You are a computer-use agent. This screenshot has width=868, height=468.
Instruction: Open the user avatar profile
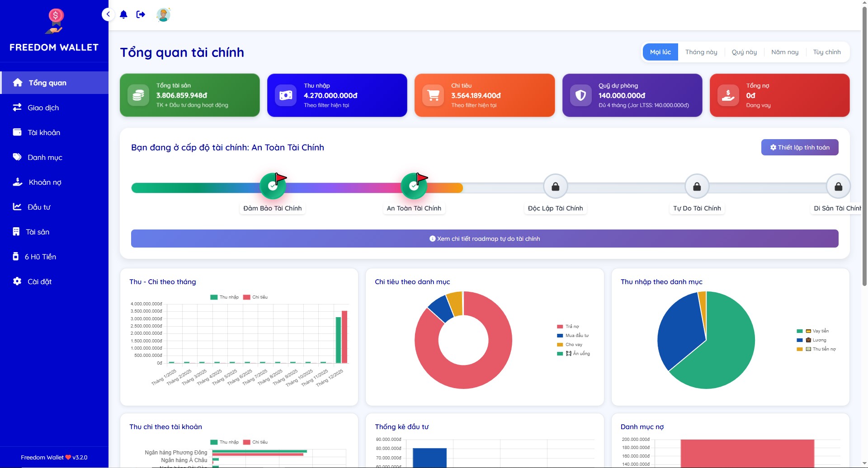coord(163,14)
